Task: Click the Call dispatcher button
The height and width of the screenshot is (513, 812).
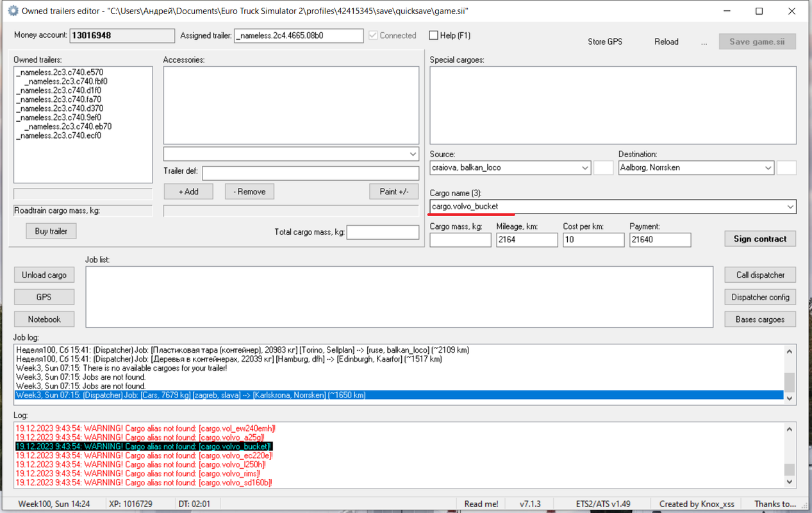Action: click(x=761, y=275)
